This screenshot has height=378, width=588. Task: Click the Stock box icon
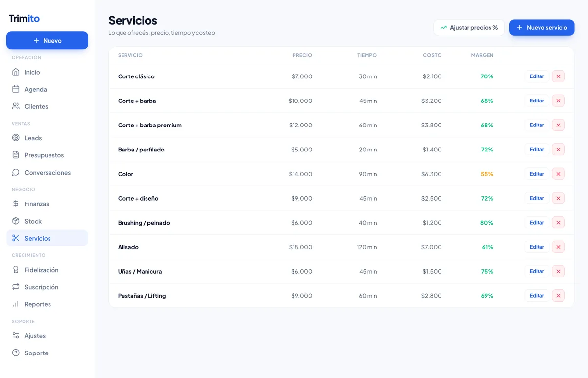click(x=16, y=221)
